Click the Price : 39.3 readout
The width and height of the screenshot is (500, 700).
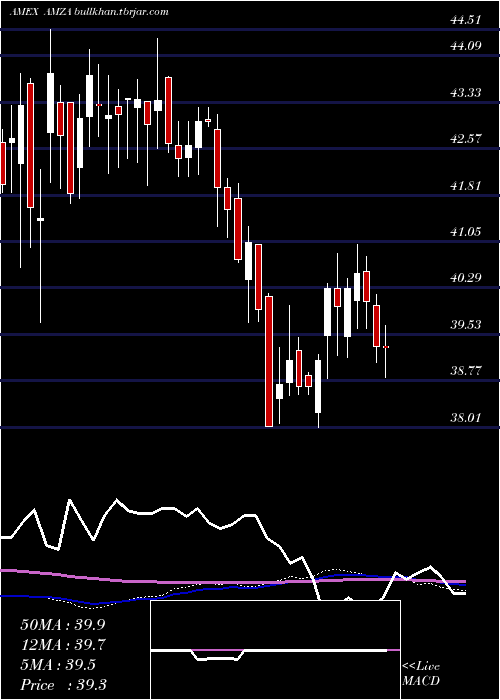coord(63,685)
